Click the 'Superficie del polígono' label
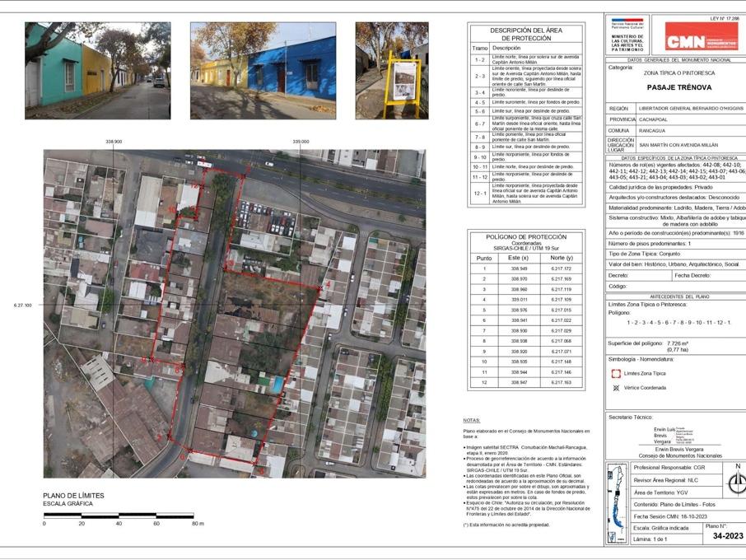The image size is (746, 560). click(x=635, y=343)
